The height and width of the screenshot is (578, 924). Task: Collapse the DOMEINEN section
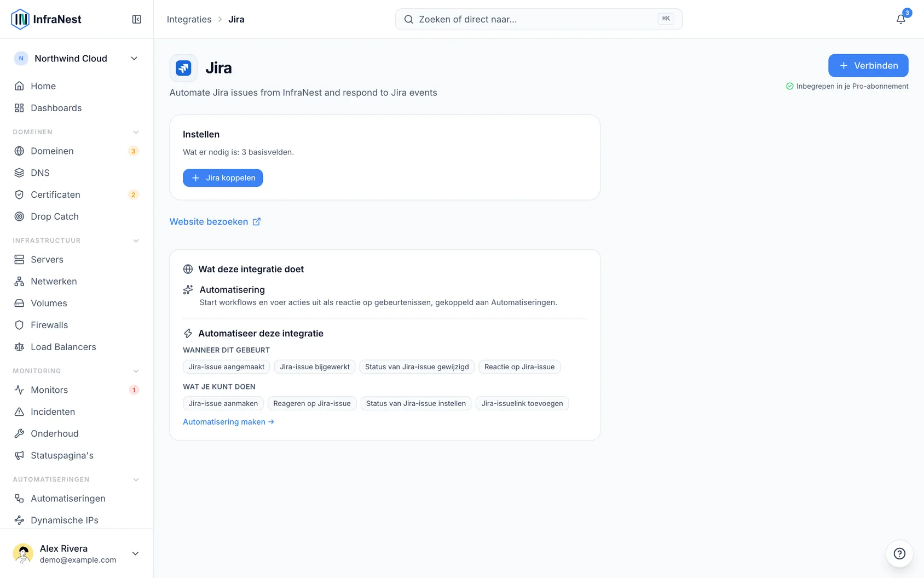coord(136,132)
